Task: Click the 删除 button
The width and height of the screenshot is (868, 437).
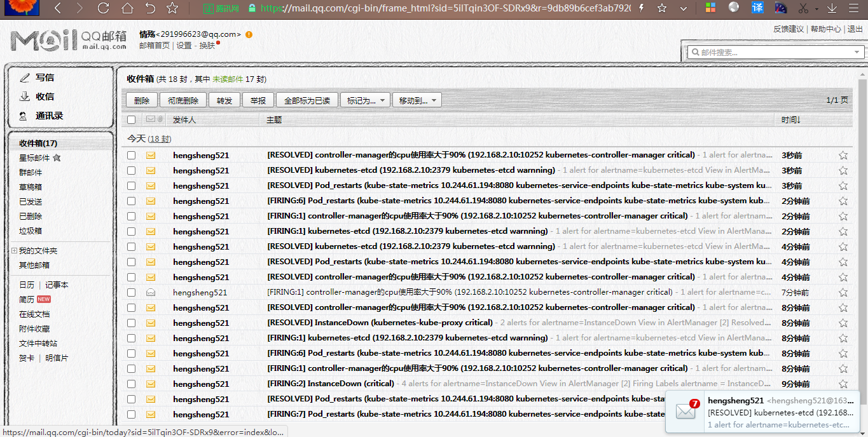Action: click(x=142, y=100)
